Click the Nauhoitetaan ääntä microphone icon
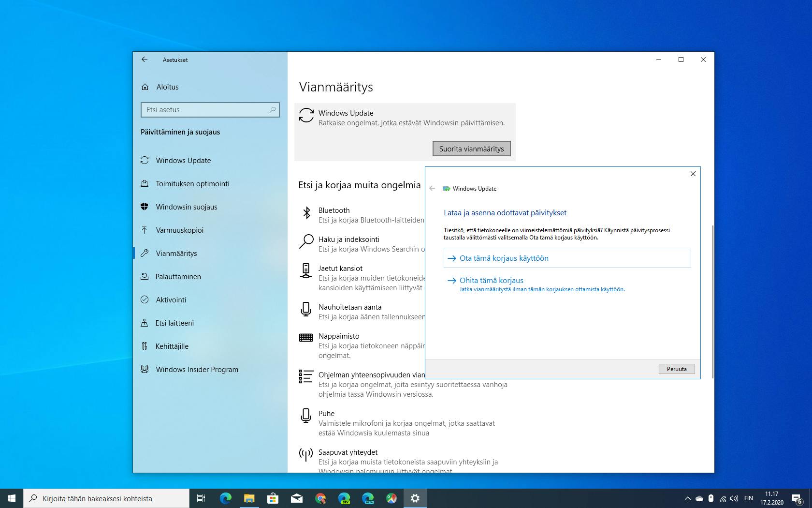The height and width of the screenshot is (508, 812). pyautogui.click(x=305, y=309)
